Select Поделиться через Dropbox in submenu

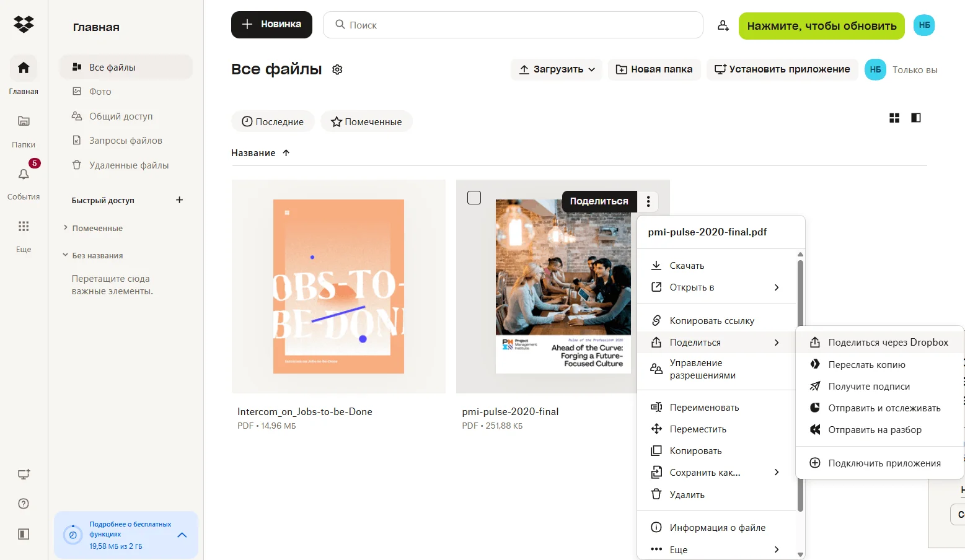point(880,343)
